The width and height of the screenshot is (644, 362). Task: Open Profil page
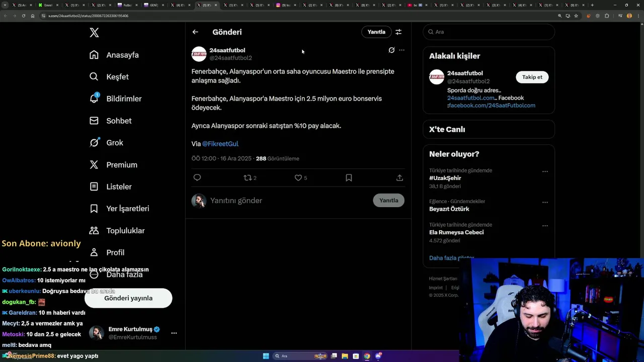click(x=107, y=252)
